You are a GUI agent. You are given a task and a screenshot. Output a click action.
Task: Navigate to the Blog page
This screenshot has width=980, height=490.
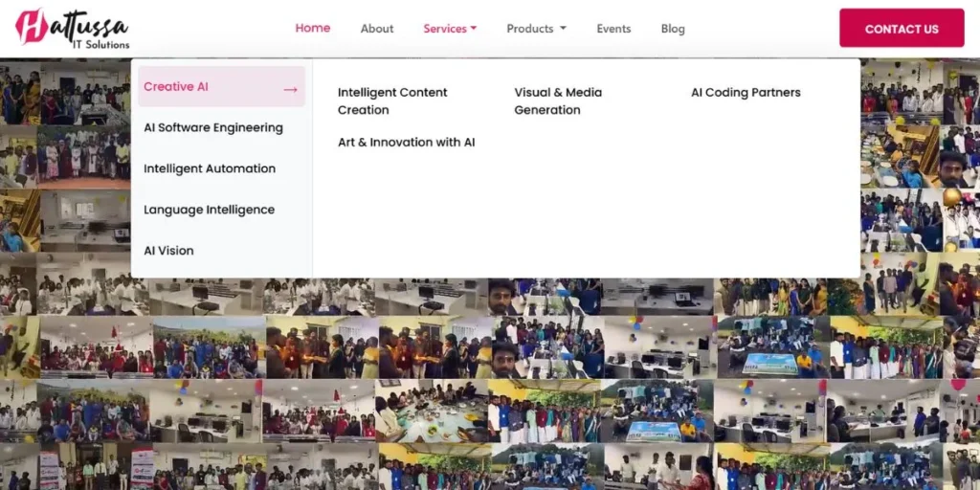[x=673, y=29]
